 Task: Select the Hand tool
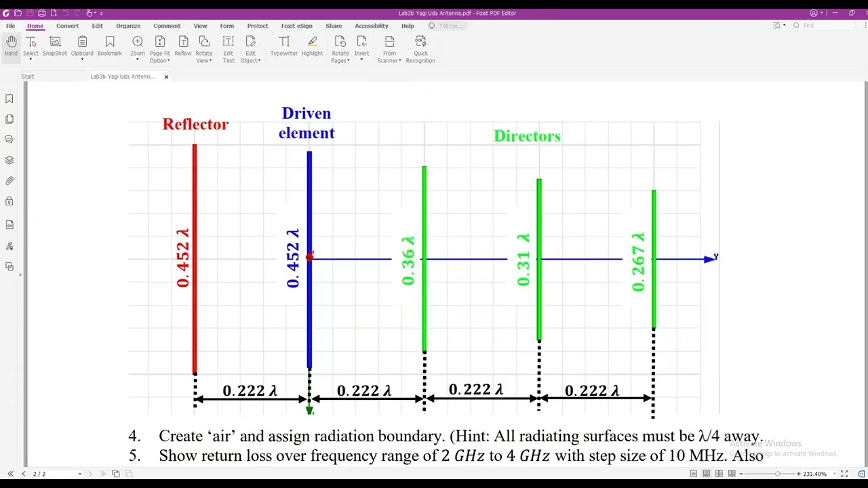pos(11,46)
